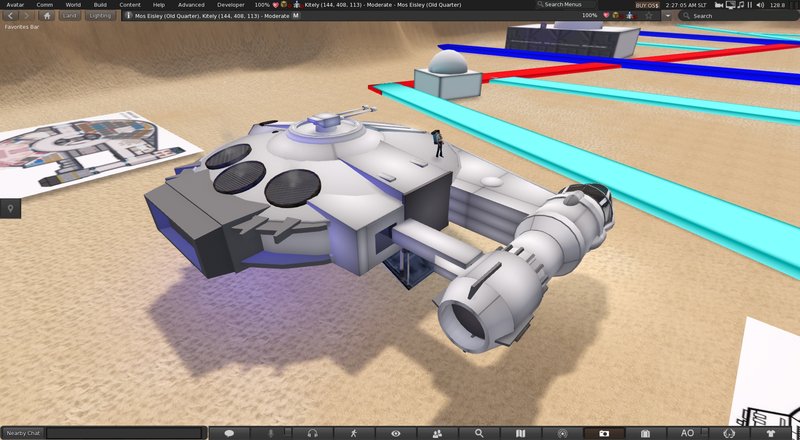Open the circular arrows icon next to AO

729,433
